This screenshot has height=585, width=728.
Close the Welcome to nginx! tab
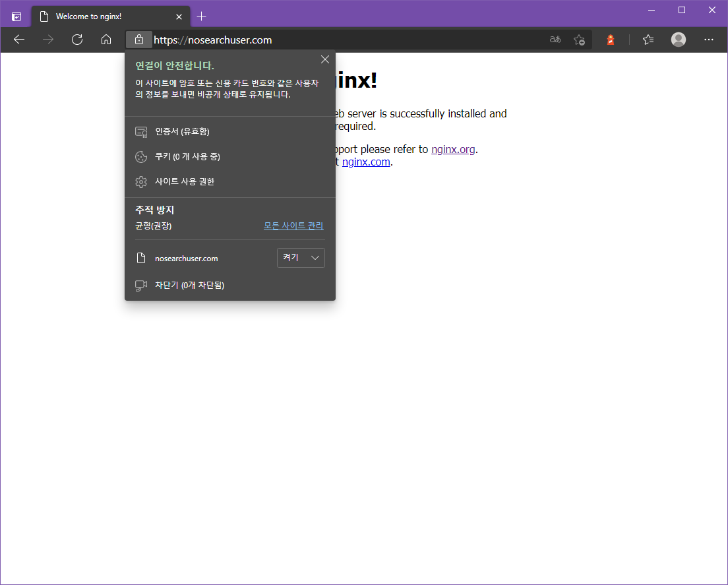pyautogui.click(x=179, y=16)
